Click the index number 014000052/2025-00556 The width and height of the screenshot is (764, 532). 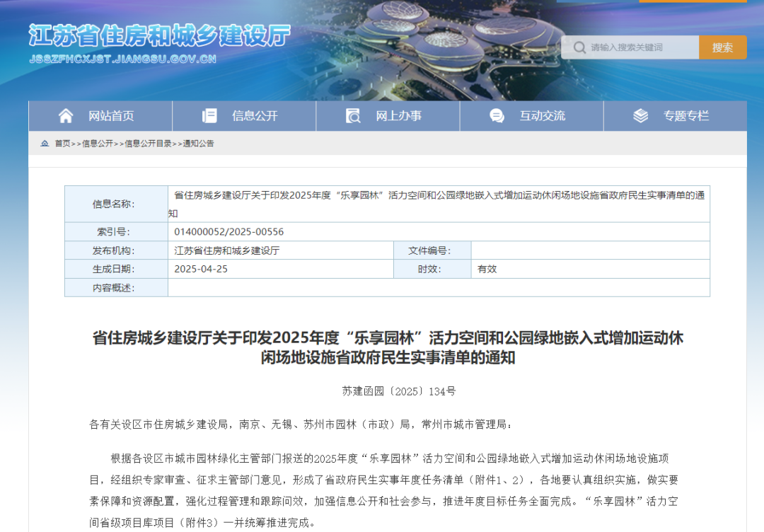point(229,232)
